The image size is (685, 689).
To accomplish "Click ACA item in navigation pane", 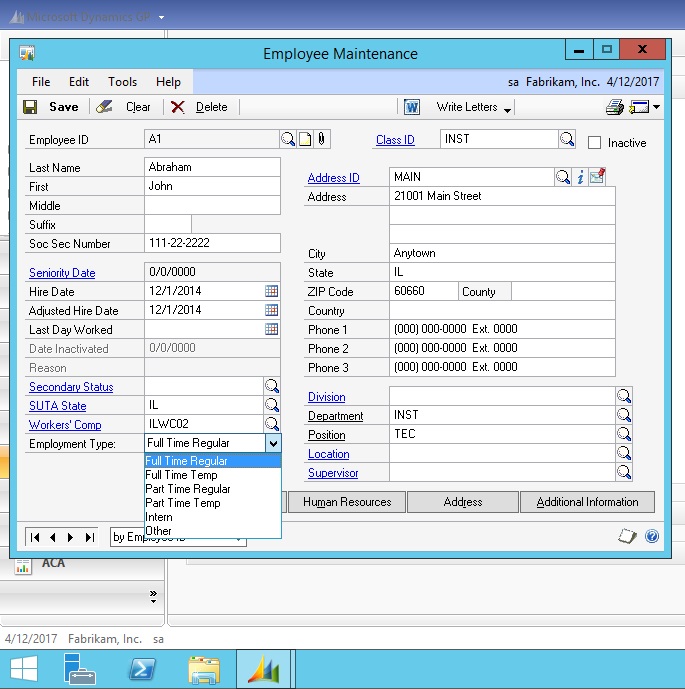I will [x=53, y=563].
